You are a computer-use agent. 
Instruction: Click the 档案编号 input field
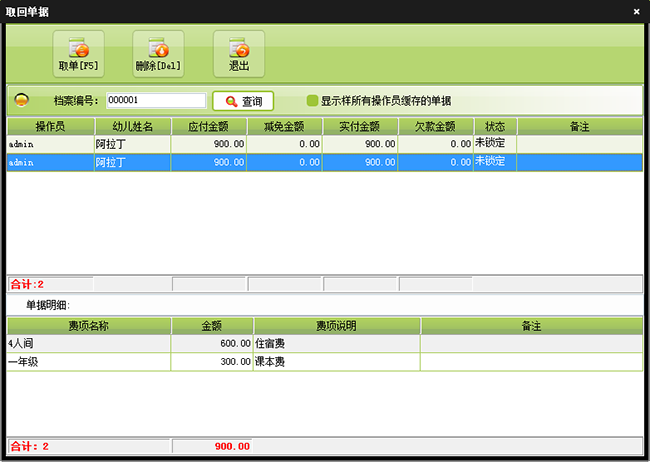[x=155, y=101]
